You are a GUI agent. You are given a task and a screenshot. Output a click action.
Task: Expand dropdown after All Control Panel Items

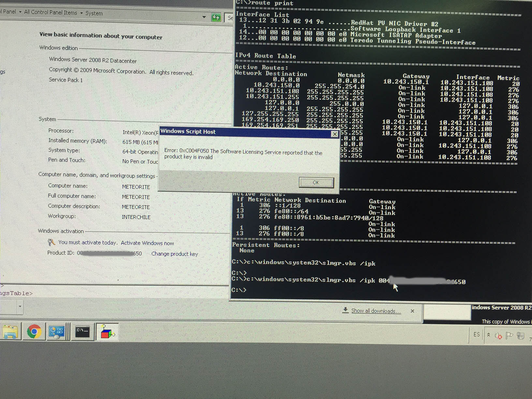pos(81,13)
